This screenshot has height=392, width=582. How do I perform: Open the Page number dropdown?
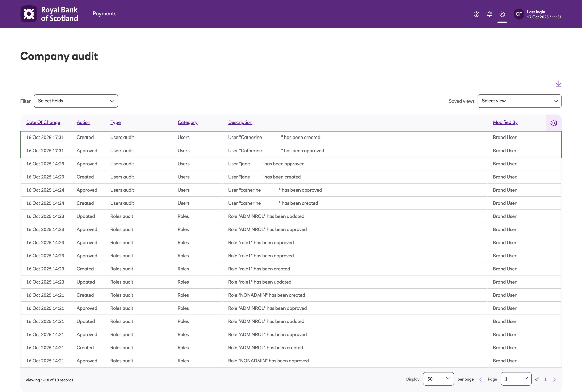coord(516,379)
